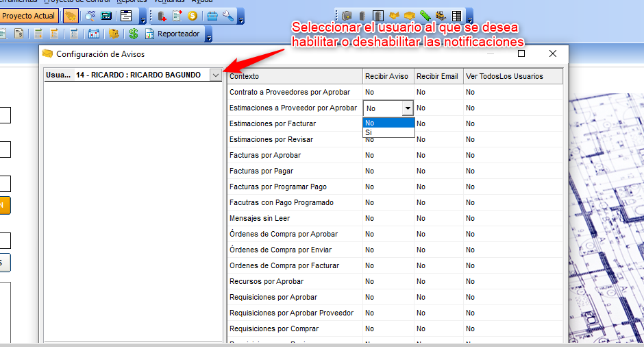Click the Reporteador button
Screen dimensions: 644x347
[x=173, y=34]
